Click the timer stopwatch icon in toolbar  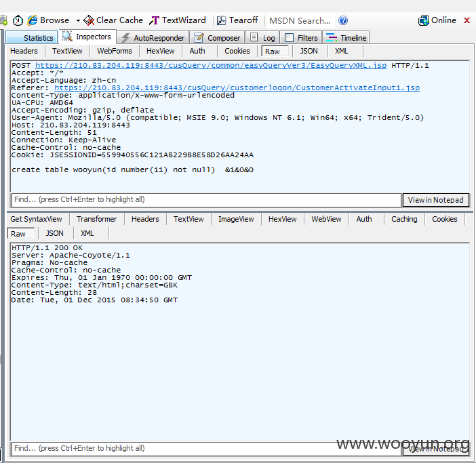18,20
